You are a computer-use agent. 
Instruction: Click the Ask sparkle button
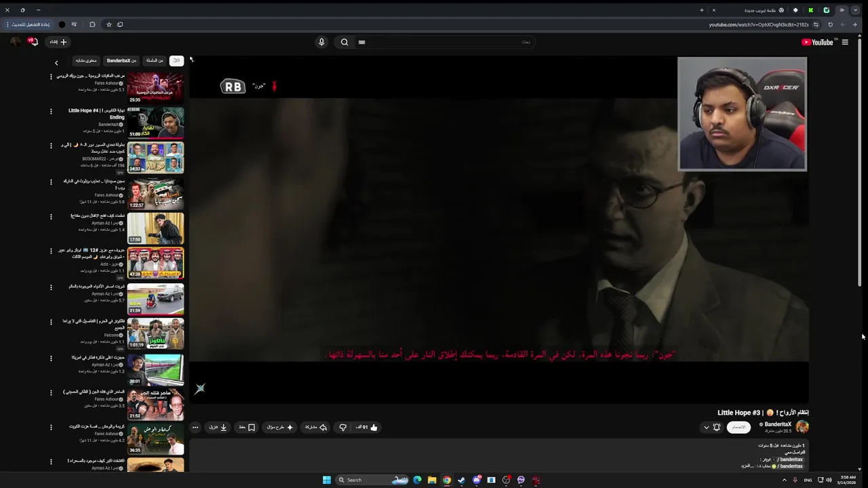[280, 427]
